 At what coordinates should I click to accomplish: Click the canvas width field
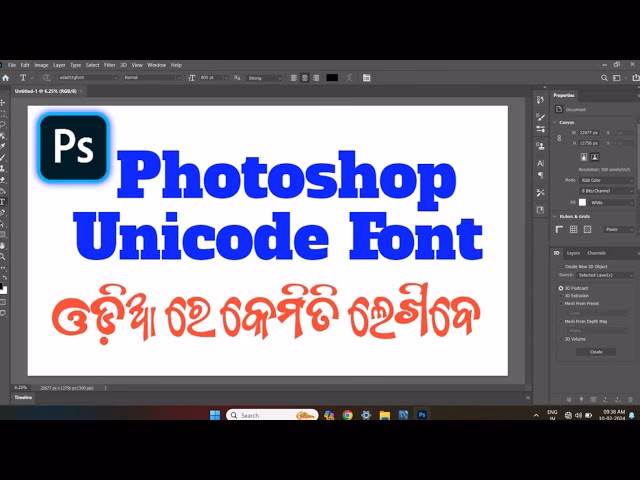click(x=589, y=133)
